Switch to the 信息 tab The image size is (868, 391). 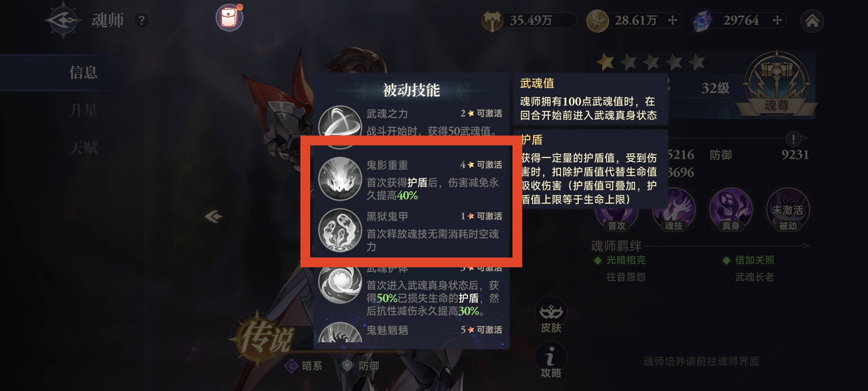pos(83,72)
